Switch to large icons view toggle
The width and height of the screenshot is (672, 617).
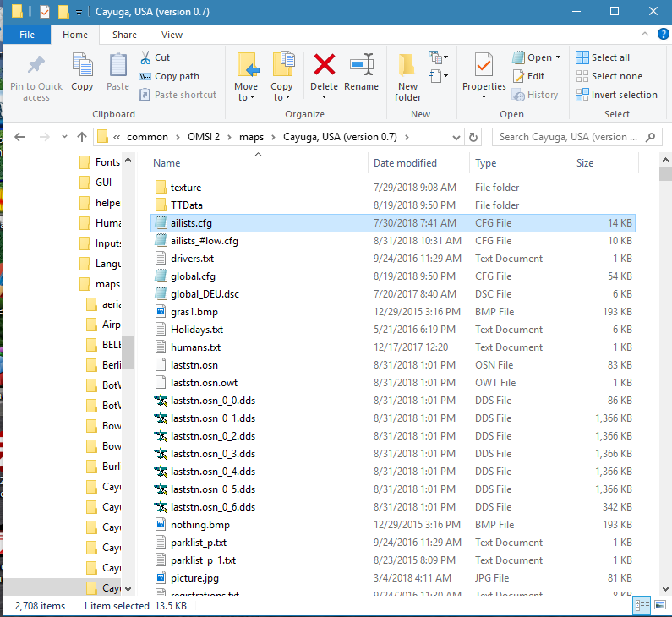(658, 605)
